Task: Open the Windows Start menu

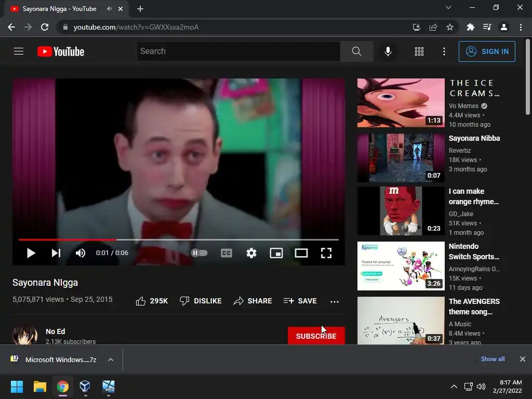Action: (x=17, y=387)
